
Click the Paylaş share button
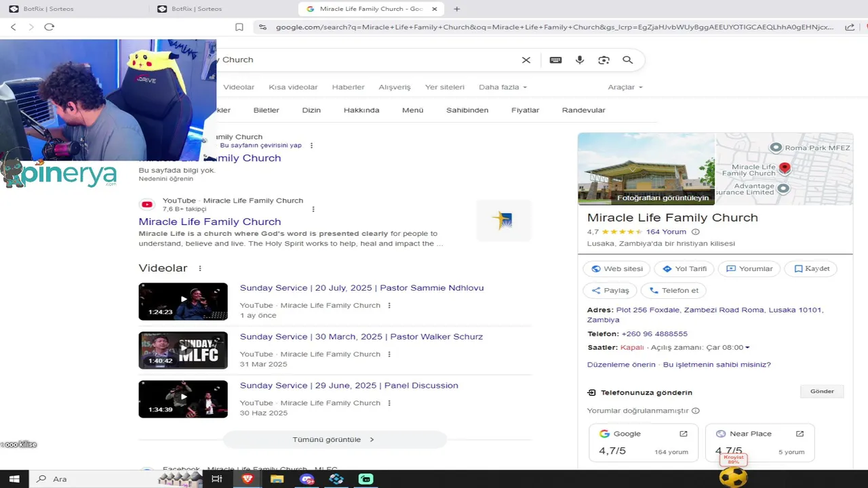(610, 291)
